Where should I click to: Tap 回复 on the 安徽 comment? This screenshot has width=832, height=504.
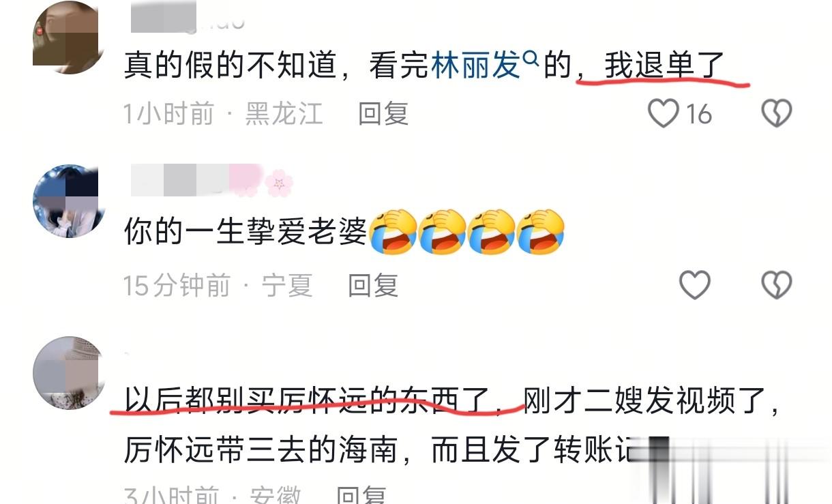pyautogui.click(x=362, y=494)
